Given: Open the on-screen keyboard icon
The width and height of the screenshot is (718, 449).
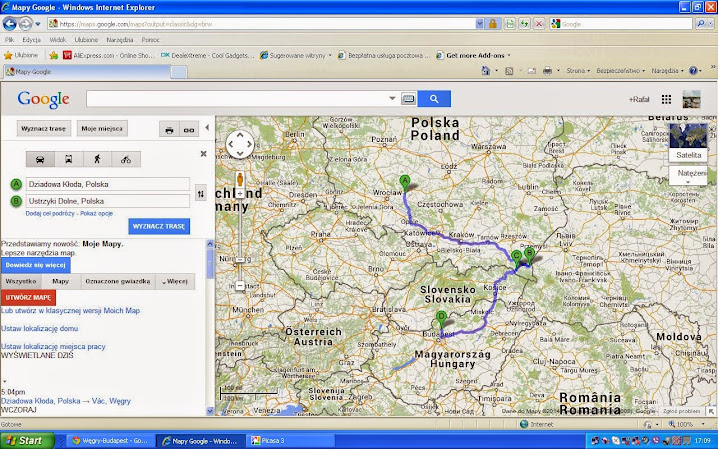Looking at the screenshot, I should point(408,98).
